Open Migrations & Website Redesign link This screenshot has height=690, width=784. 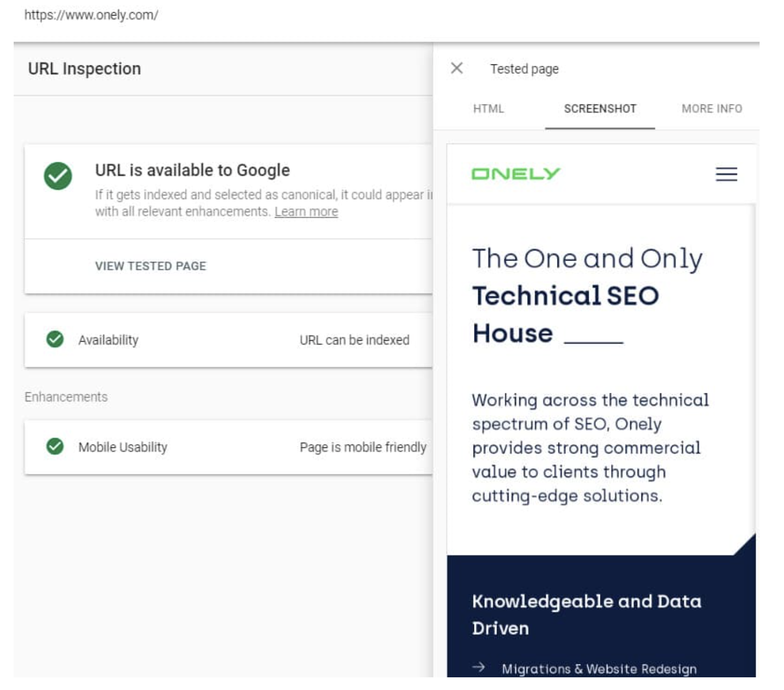[599, 669]
